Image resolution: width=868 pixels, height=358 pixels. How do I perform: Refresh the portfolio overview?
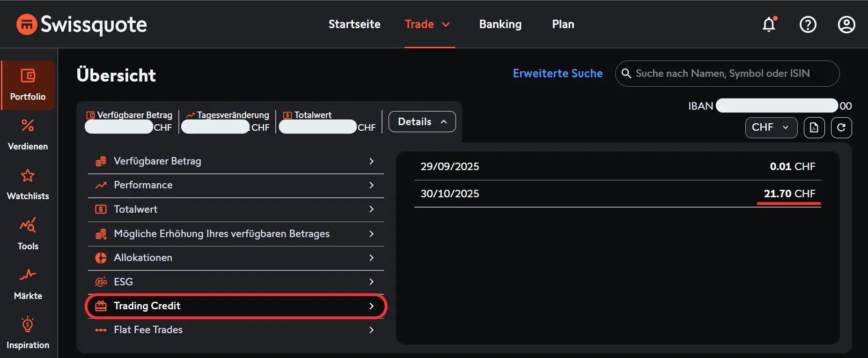click(841, 127)
